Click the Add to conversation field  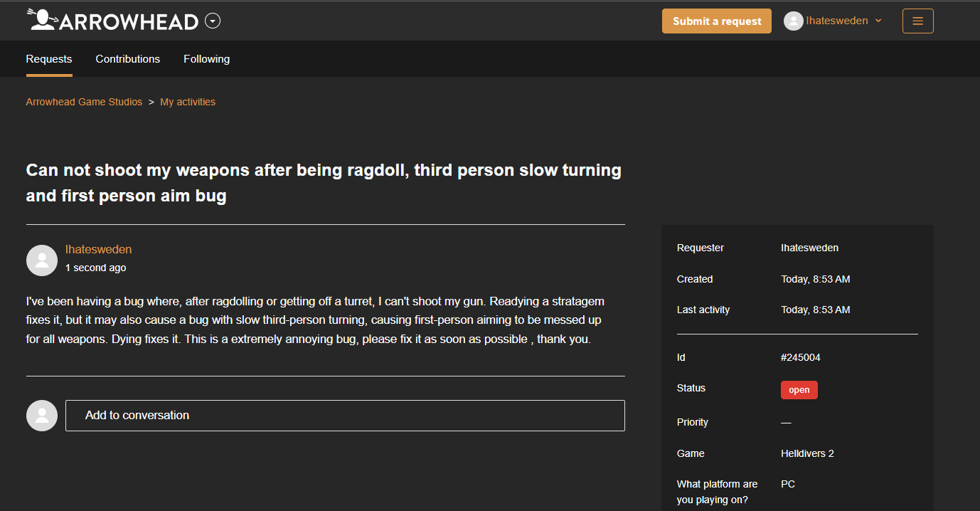[x=345, y=416]
